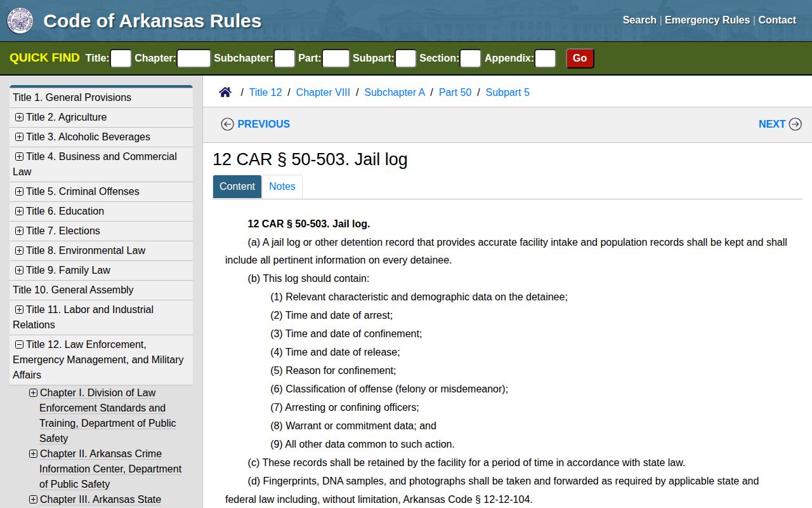
Task: Collapse Title 12. Law Enforcement tree
Action: 19,344
